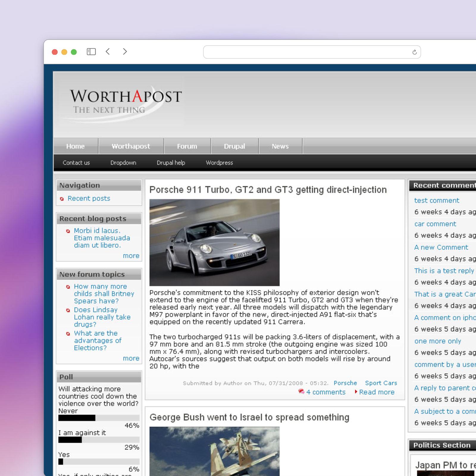
Task: Open the Drupal help menu item
Action: coord(171,163)
